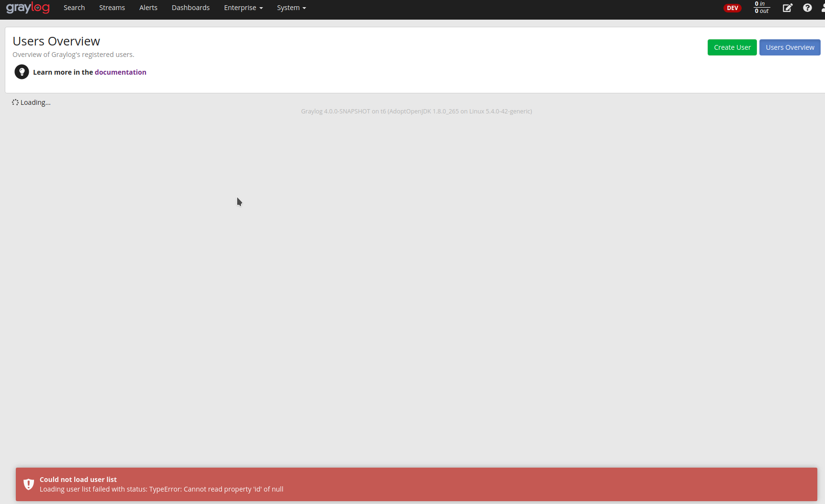Click the 'Could not load user list' notification
The width and height of the screenshot is (825, 504).
(x=416, y=484)
